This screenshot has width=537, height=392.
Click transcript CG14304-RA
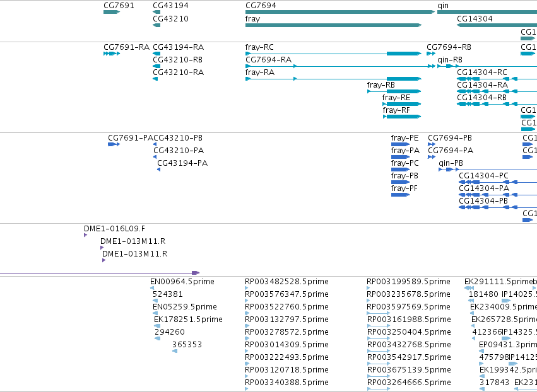tap(482, 85)
